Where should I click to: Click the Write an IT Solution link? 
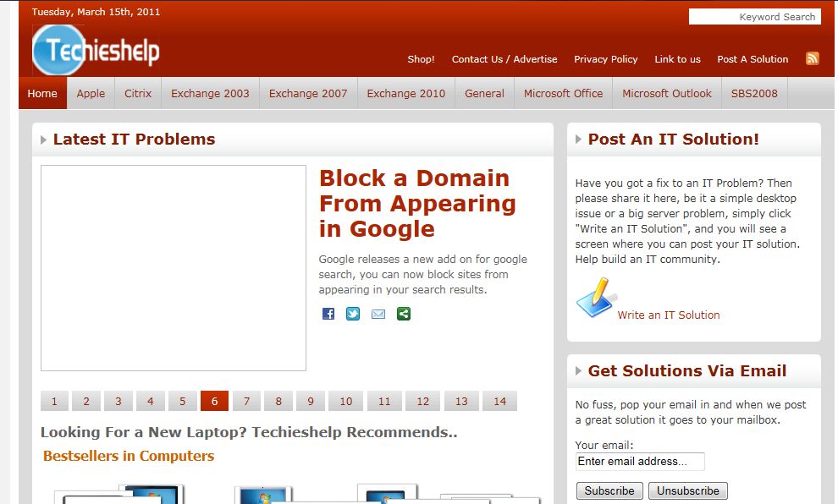click(x=669, y=315)
